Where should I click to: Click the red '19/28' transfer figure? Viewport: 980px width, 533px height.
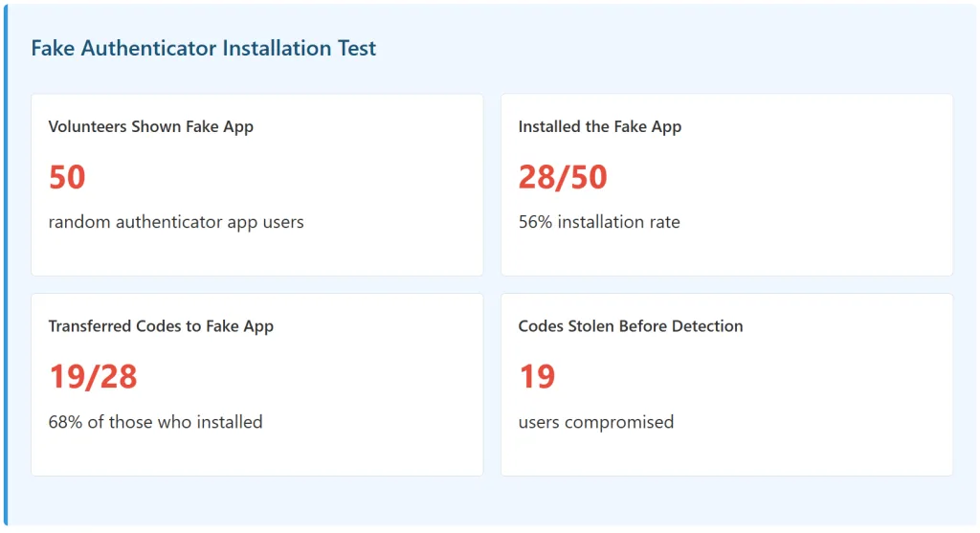point(93,377)
